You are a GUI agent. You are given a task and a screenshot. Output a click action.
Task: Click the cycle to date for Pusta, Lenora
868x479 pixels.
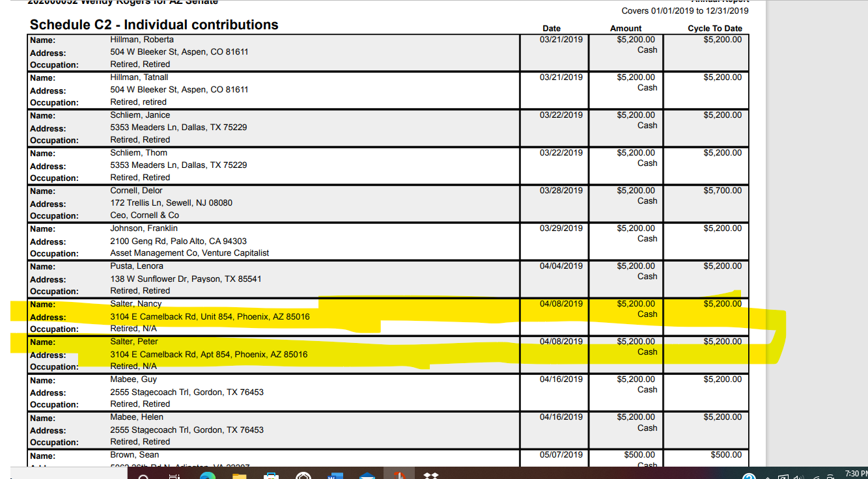pos(723,266)
